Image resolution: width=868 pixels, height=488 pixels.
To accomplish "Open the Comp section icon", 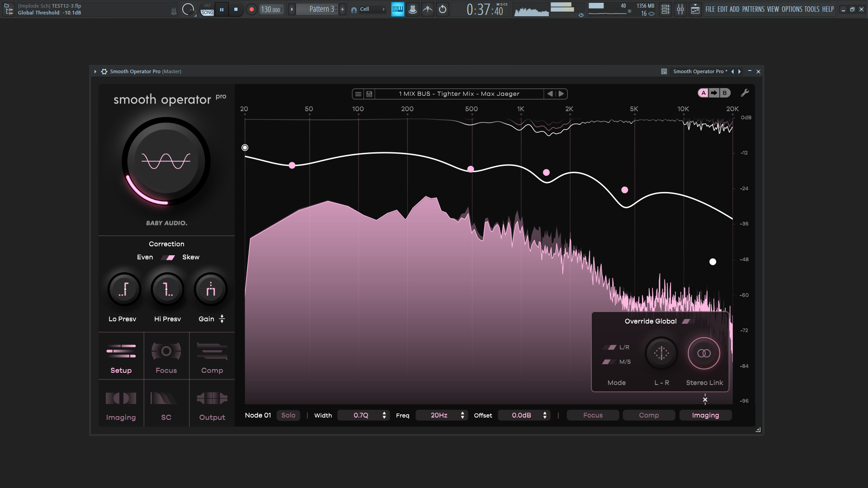I will (x=212, y=352).
